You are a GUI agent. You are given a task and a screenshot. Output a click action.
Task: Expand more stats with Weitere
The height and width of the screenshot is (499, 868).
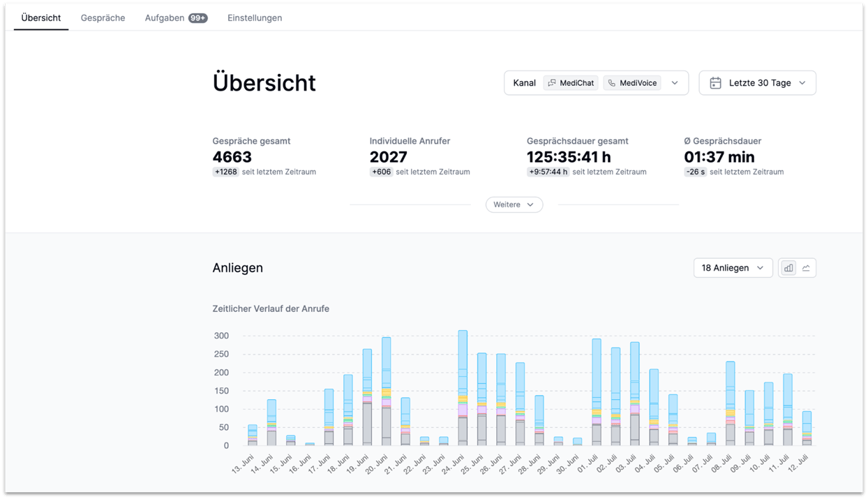click(x=514, y=204)
